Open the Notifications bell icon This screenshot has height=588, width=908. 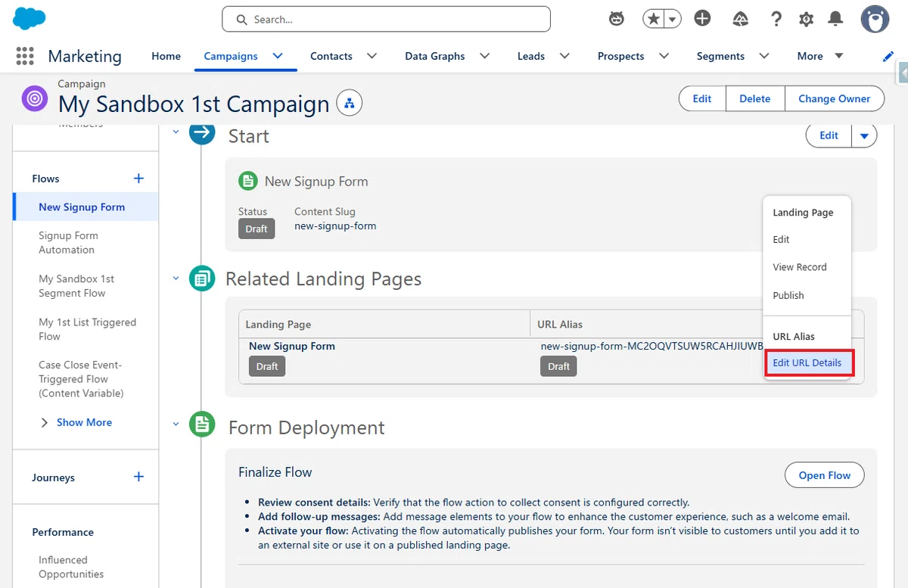[835, 19]
